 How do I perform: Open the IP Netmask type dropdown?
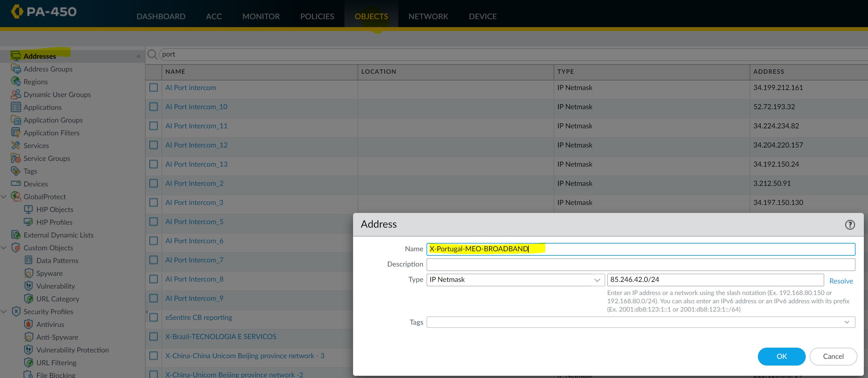click(597, 280)
